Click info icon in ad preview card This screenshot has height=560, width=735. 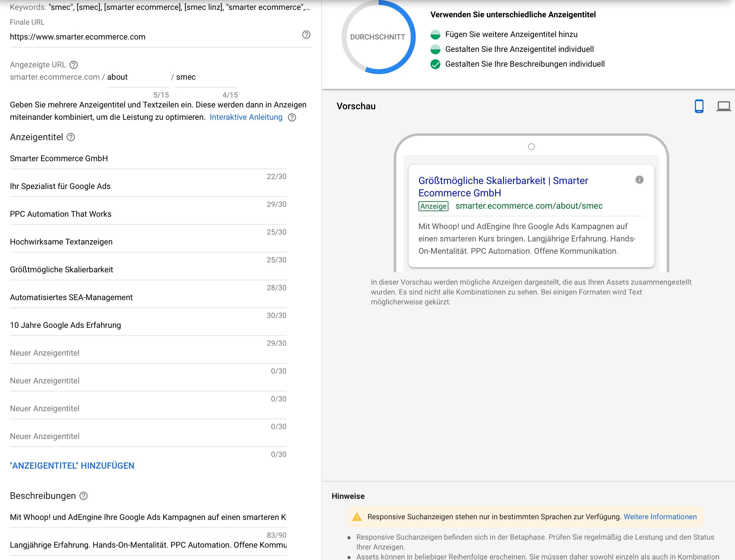tap(639, 180)
